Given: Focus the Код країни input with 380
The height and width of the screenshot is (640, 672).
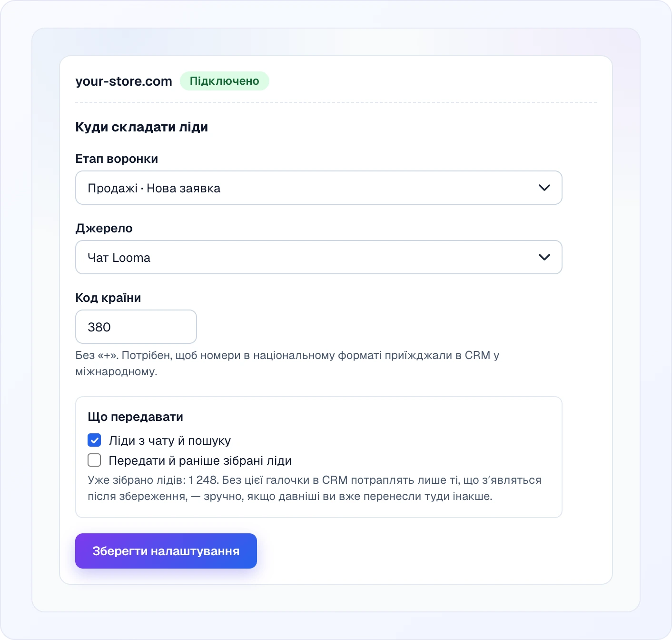Looking at the screenshot, I should coord(136,327).
